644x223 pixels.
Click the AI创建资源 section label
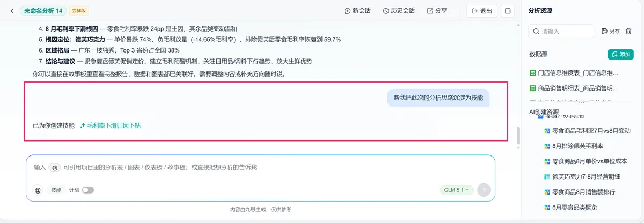544,111
